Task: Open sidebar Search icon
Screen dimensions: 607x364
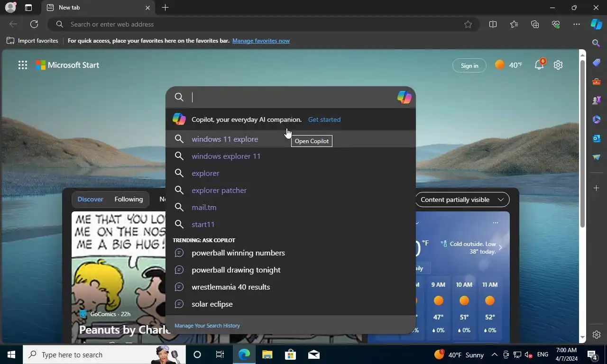Action: (597, 43)
